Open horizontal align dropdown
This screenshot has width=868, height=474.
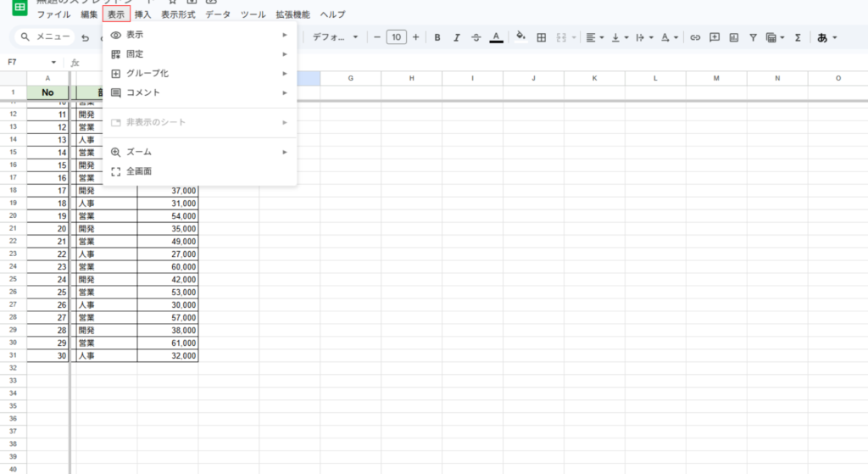pos(595,37)
